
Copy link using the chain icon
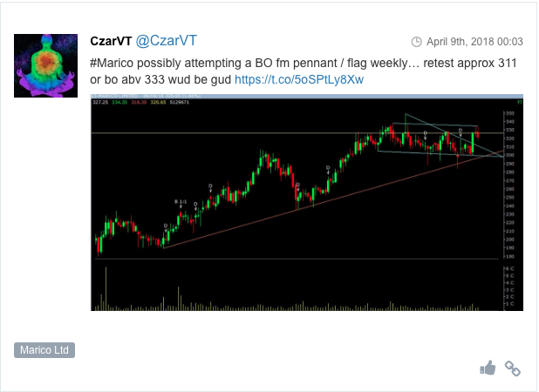pyautogui.click(x=512, y=368)
